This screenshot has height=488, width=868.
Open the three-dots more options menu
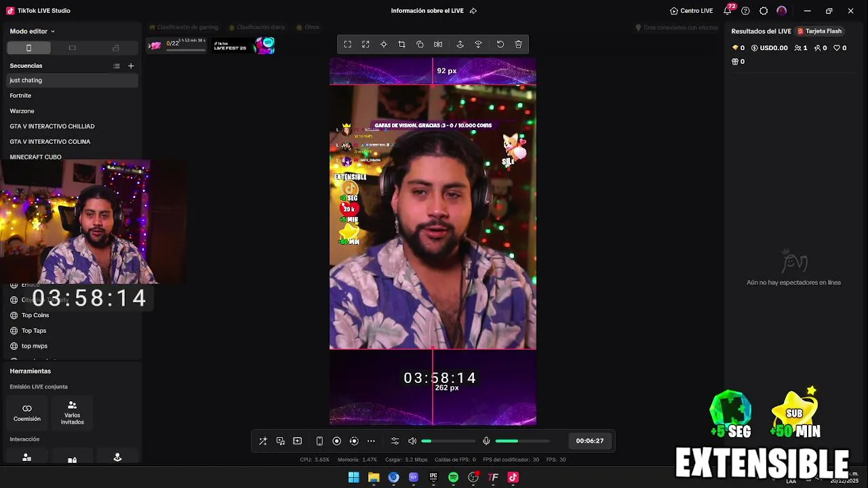[371, 441]
